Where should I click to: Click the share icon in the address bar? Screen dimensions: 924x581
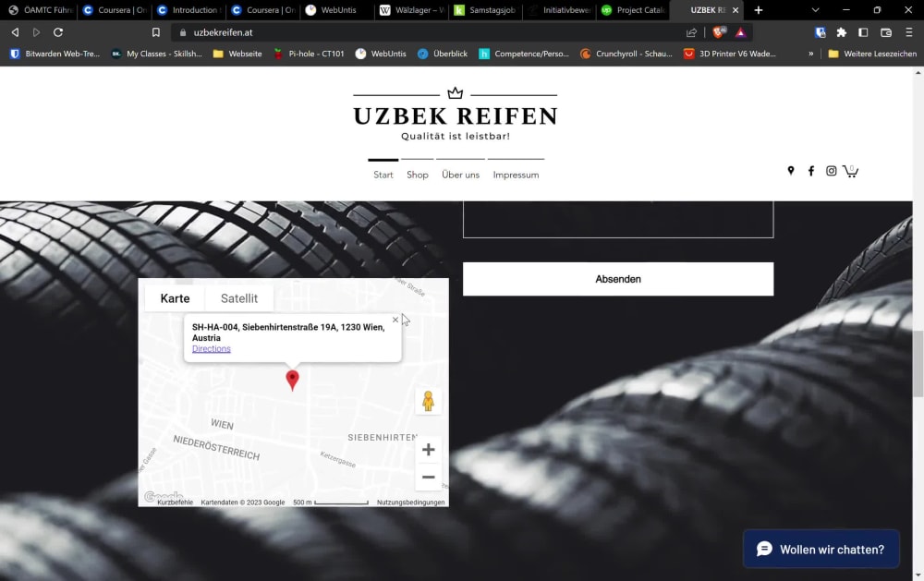coord(692,32)
